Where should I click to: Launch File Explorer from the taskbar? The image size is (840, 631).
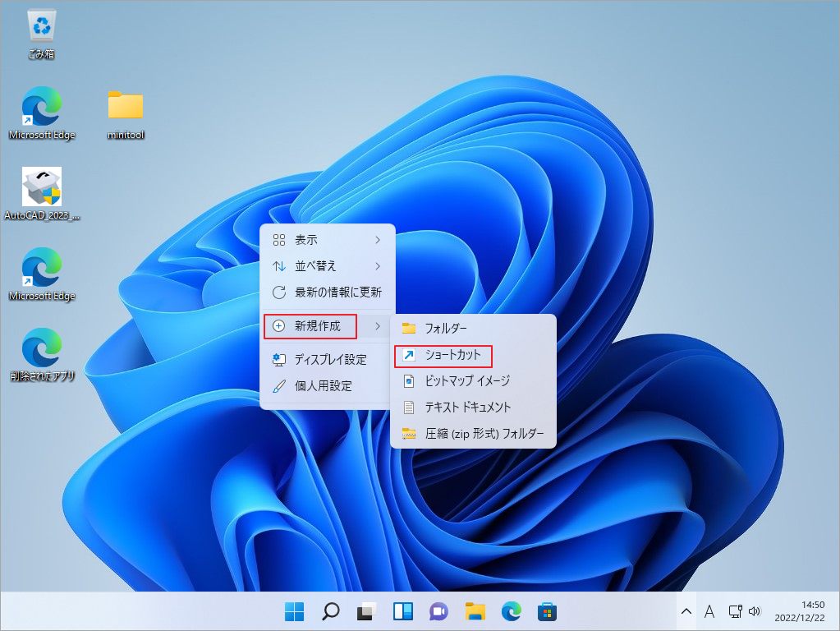click(475, 612)
